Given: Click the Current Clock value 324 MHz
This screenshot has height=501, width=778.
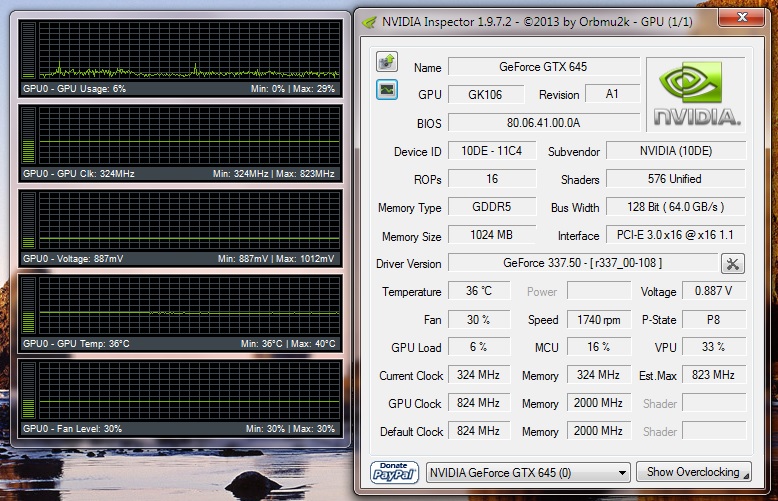Looking at the screenshot, I should click(479, 375).
